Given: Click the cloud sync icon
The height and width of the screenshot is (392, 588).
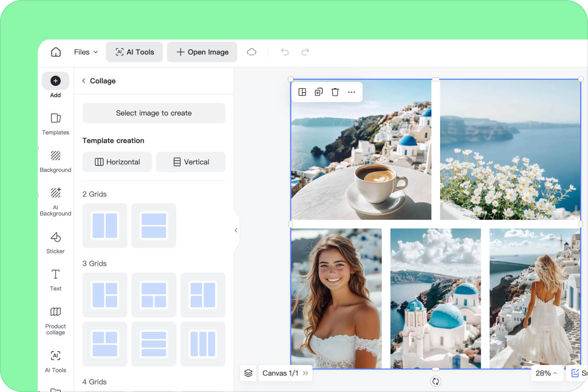Looking at the screenshot, I should tap(251, 52).
